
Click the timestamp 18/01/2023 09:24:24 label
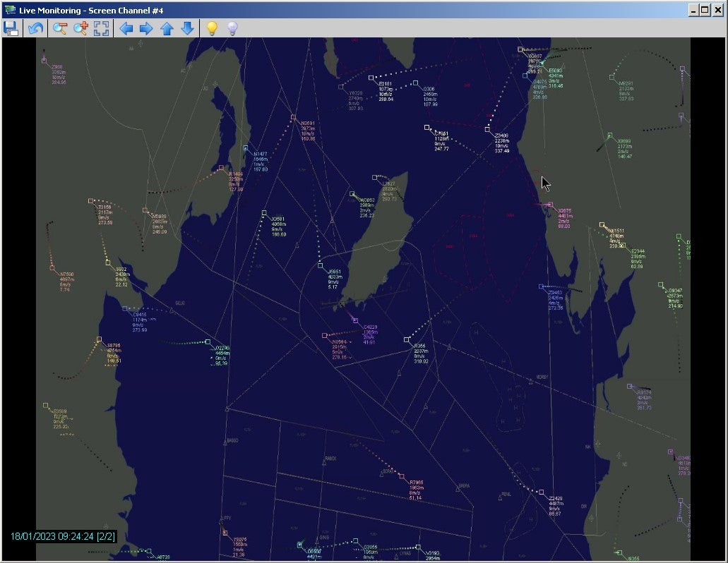[63, 536]
